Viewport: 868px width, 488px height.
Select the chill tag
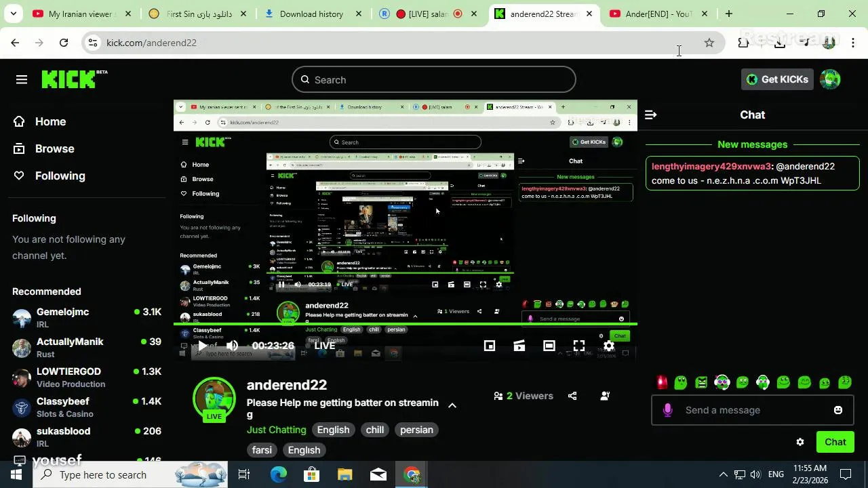(375, 430)
